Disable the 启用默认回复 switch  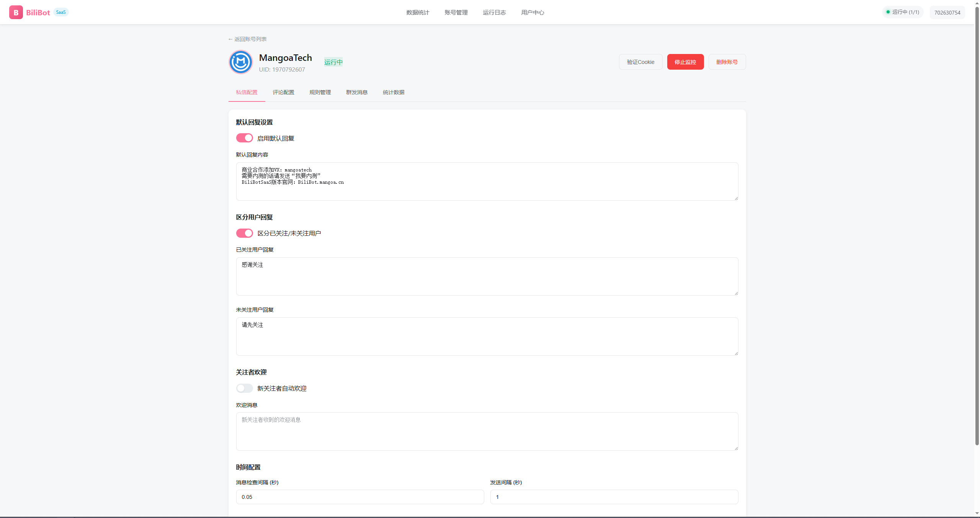coord(245,138)
